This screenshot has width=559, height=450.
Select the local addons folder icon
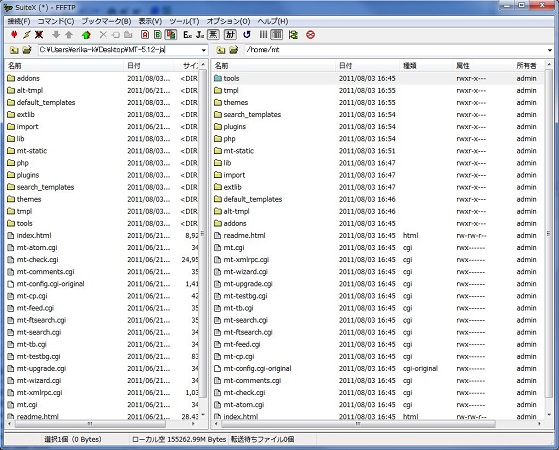11,78
